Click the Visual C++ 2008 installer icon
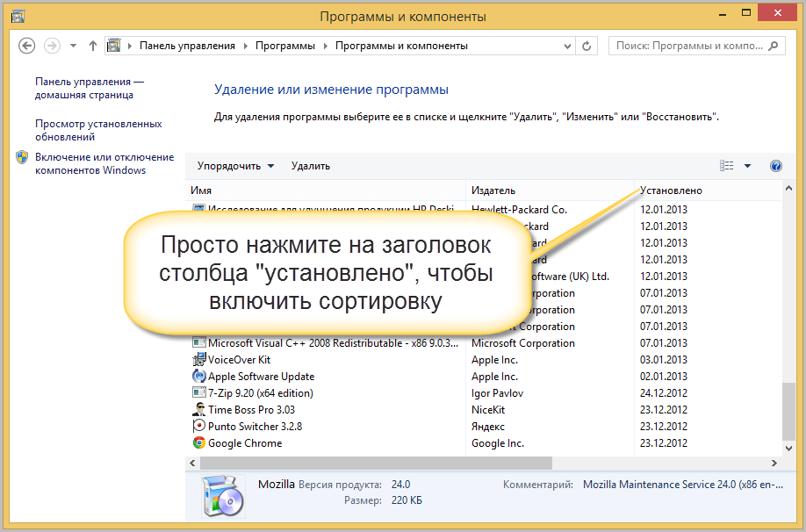This screenshot has height=532, width=806. click(x=199, y=342)
